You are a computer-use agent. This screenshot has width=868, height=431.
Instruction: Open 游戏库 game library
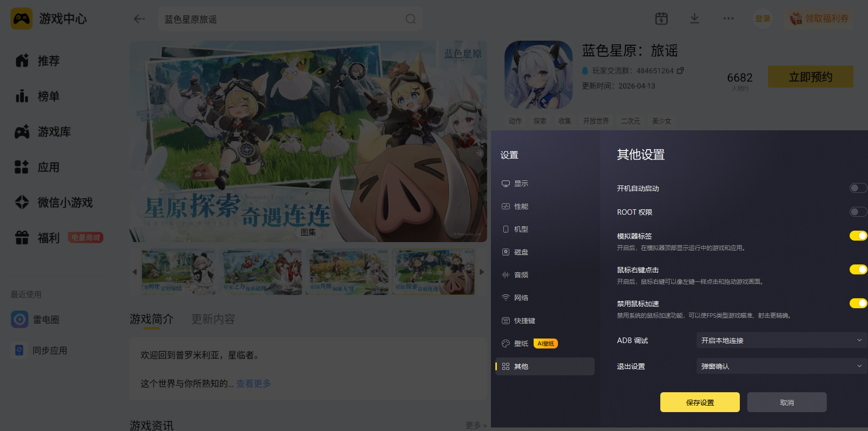(43, 132)
